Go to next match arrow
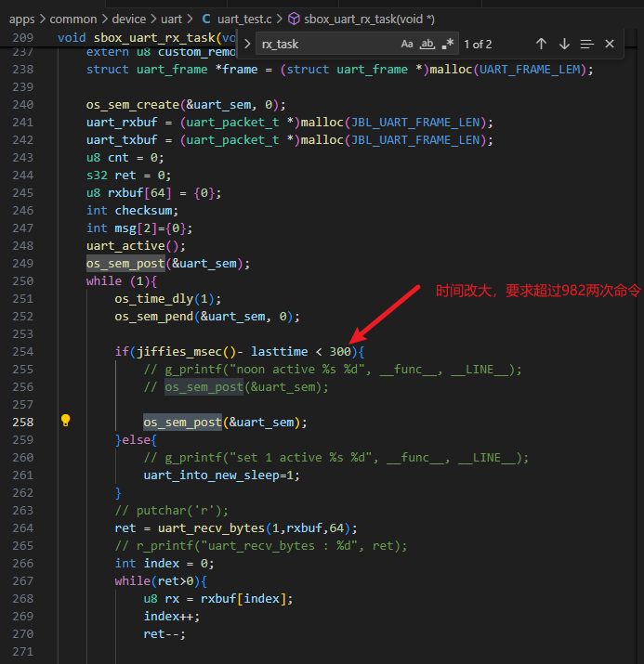 [564, 44]
